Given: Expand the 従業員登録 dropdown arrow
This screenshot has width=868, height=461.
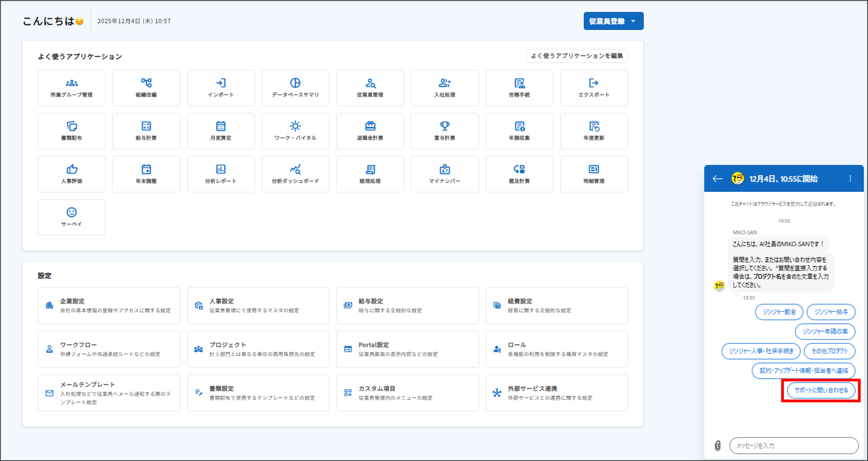Looking at the screenshot, I should point(633,21).
